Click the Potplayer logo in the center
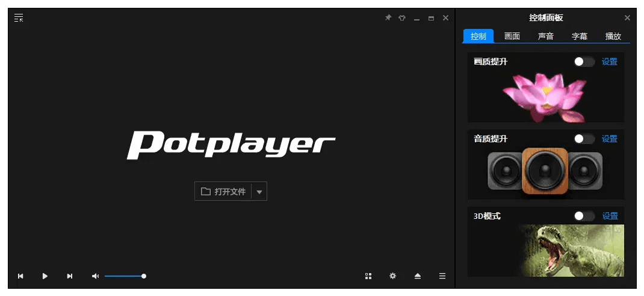The image size is (644, 296). click(x=231, y=145)
